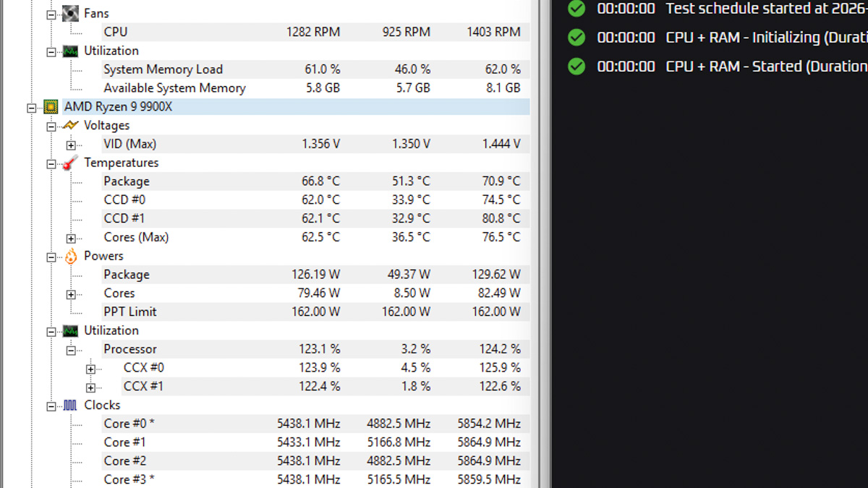Click the 80.8 °C maximum CCD #1 value

point(503,218)
